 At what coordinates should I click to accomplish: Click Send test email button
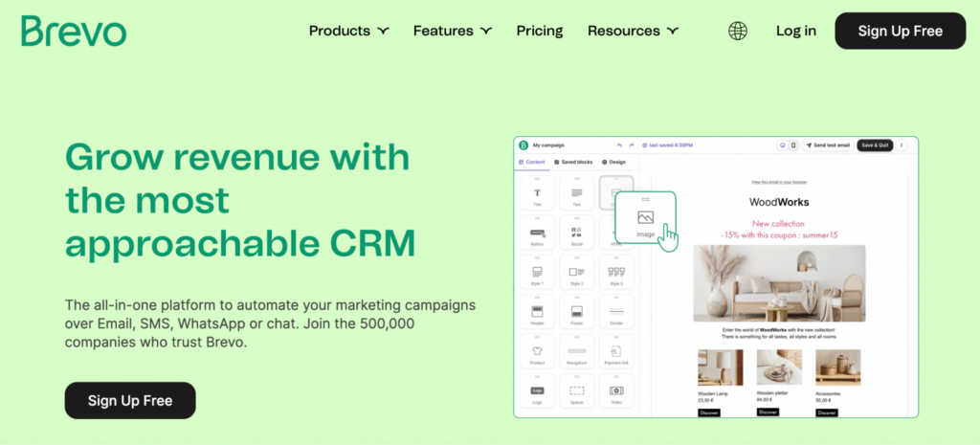tap(828, 145)
